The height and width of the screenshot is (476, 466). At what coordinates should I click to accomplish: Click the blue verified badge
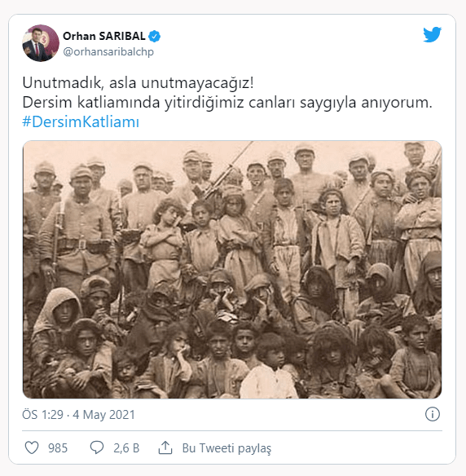pyautogui.click(x=155, y=36)
